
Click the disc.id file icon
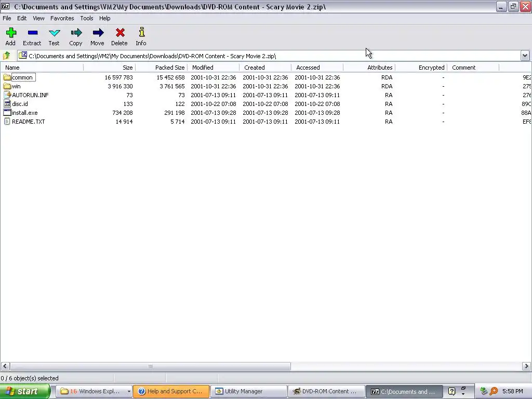(x=7, y=104)
